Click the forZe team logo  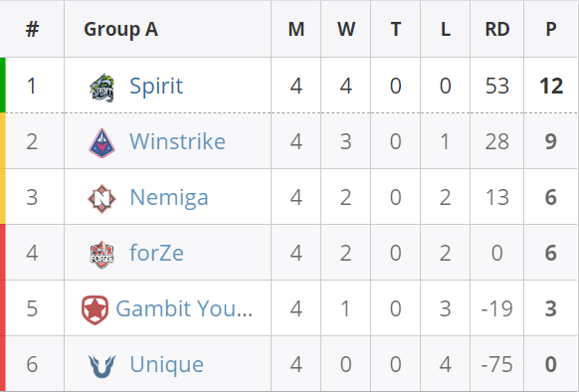(101, 255)
